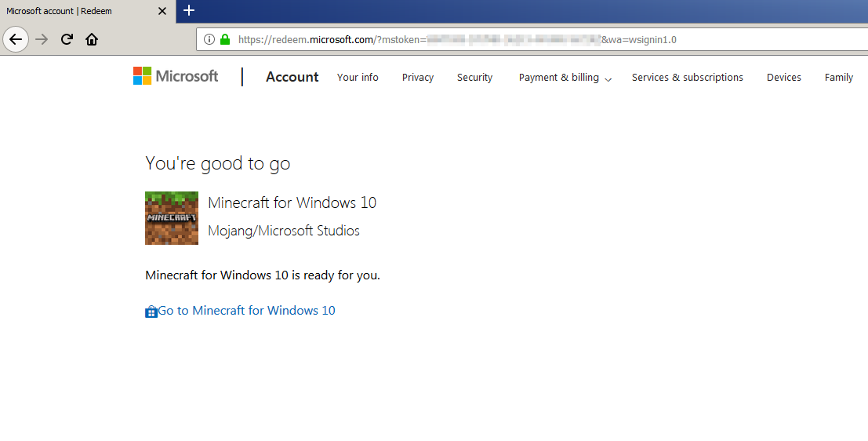Expand the Payment & billing dropdown
Screen dimensions: 868x441
pyautogui.click(x=565, y=78)
